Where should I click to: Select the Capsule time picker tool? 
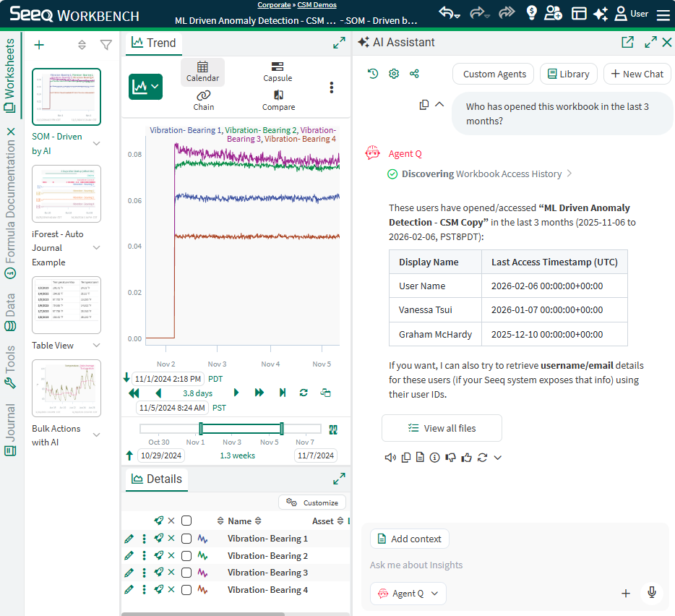click(x=278, y=72)
